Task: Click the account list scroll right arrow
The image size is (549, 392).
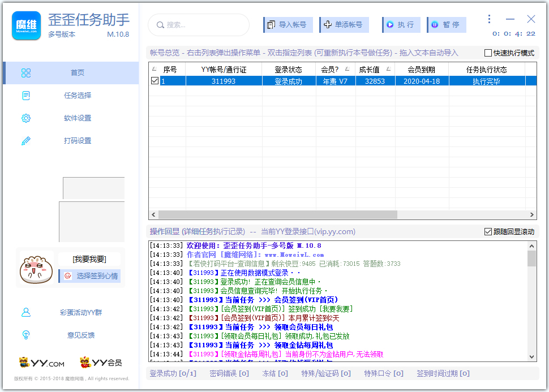Action: [532, 214]
